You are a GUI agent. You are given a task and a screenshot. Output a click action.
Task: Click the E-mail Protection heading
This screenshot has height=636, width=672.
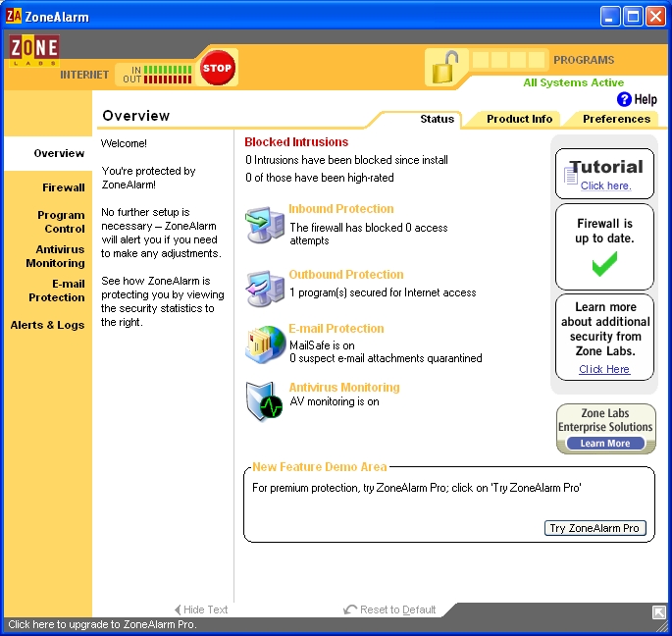tap(336, 329)
